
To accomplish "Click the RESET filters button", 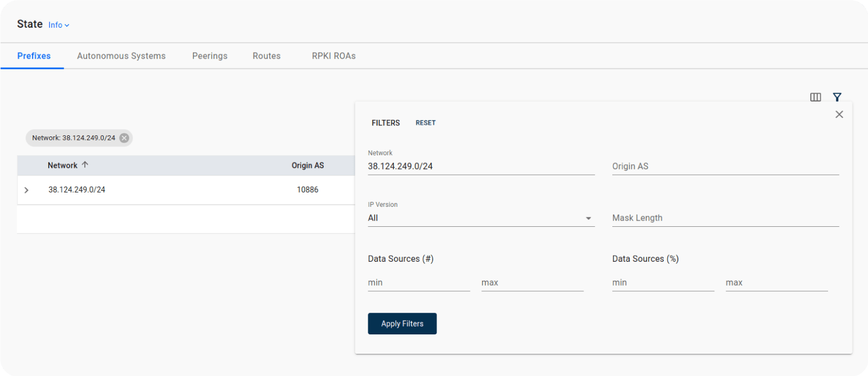I will (425, 123).
